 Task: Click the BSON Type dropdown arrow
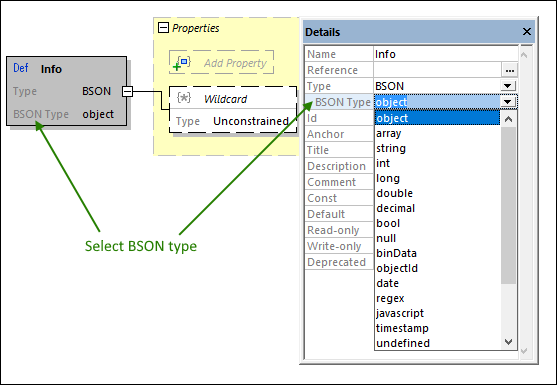coord(508,102)
